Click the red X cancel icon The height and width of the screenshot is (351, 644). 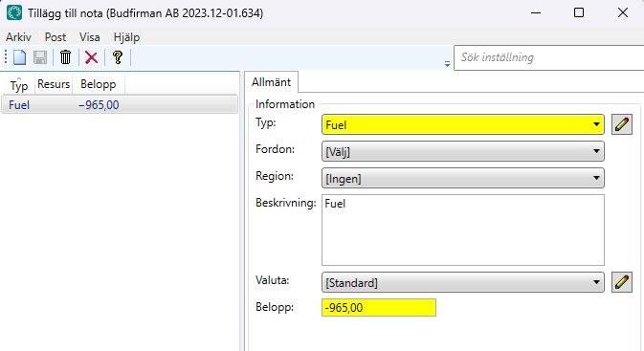[x=91, y=57]
